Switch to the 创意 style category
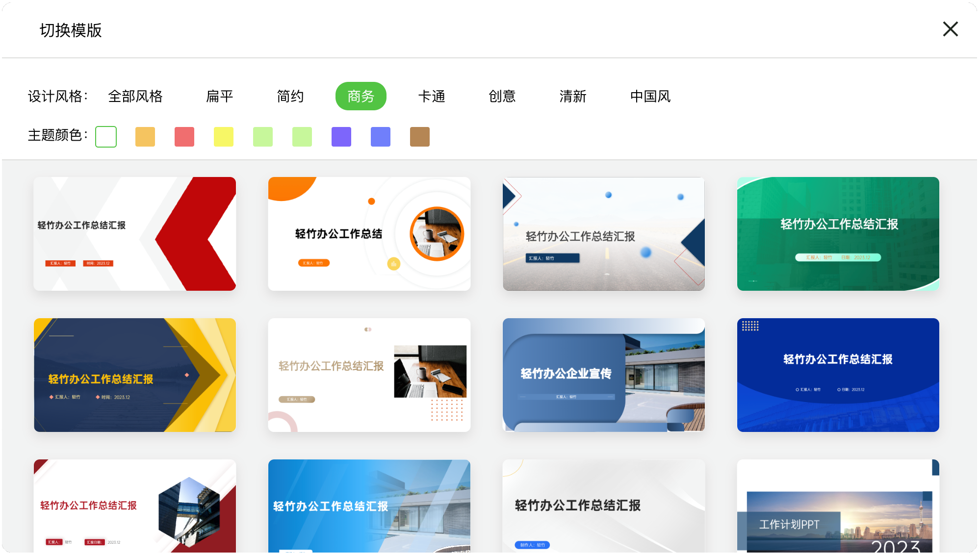Screen dimensions: 980x555 point(502,96)
